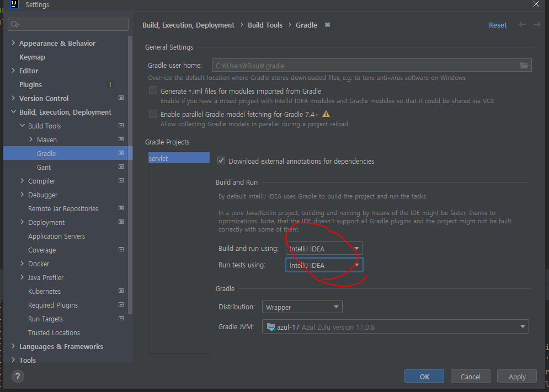Expand Appearance & Behavior section
Viewport: 549px width, 392px height.
tap(13, 42)
